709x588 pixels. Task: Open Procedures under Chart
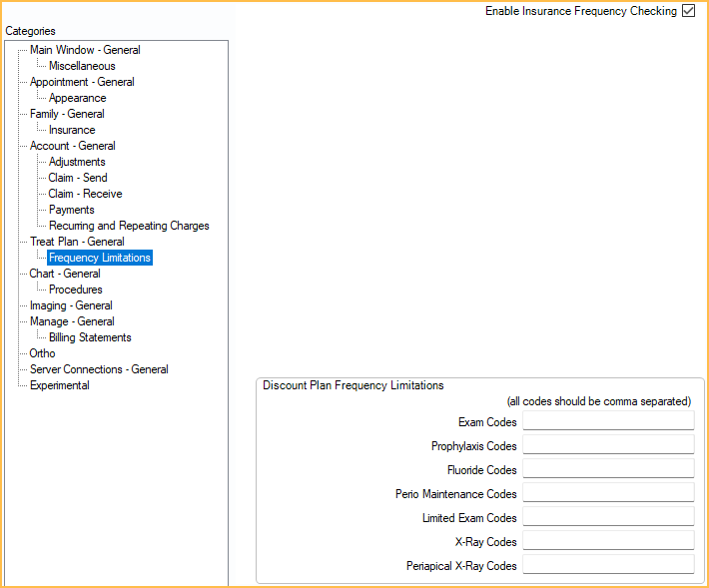(x=75, y=290)
